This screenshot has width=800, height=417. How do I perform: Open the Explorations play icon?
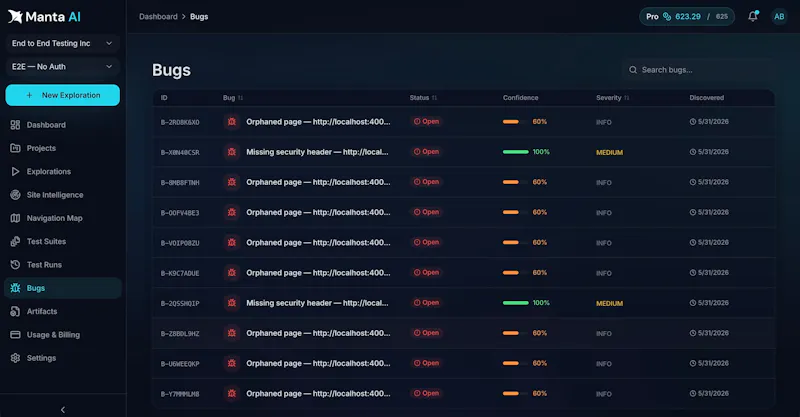click(x=15, y=171)
